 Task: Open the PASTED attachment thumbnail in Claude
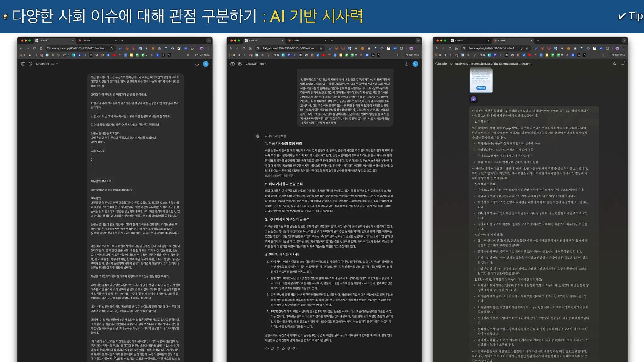(481, 80)
